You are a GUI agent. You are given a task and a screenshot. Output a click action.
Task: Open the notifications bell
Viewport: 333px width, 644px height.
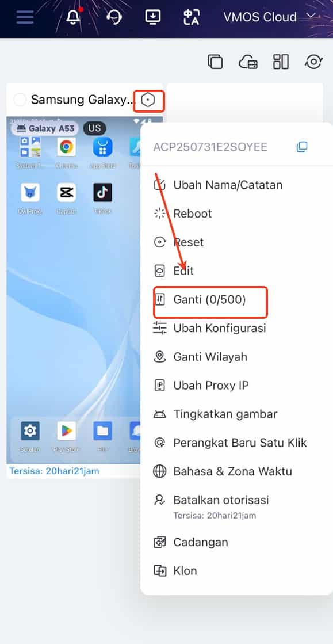(x=74, y=17)
